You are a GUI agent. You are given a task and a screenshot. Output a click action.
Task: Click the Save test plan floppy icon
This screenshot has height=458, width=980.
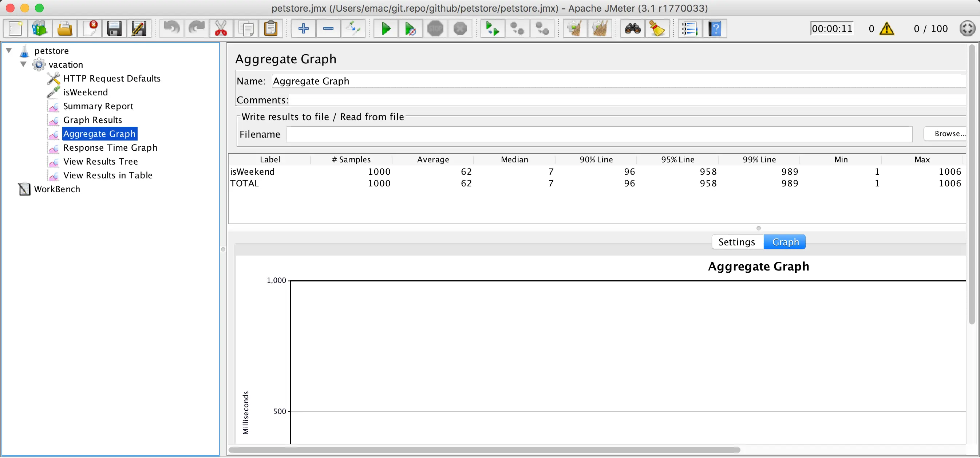coord(114,28)
